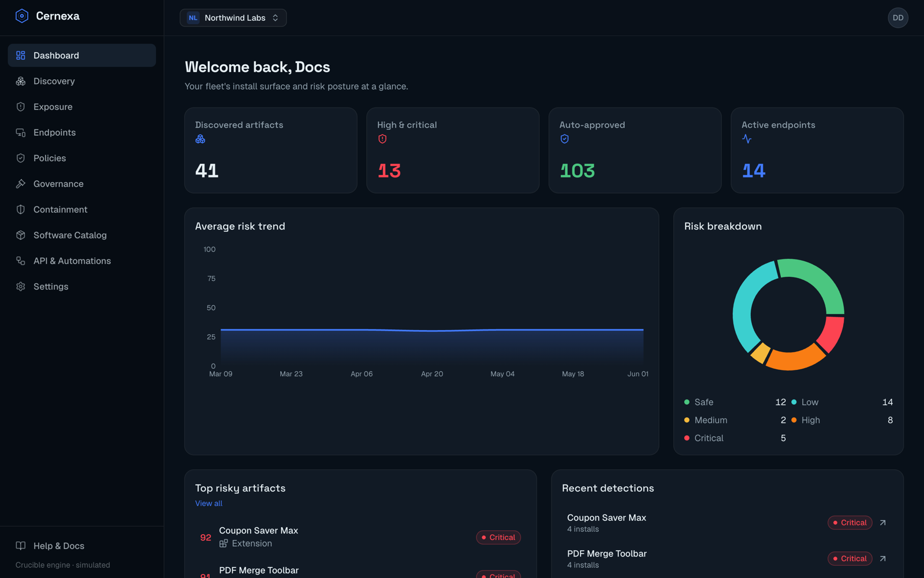Click Critical badge on Coupon Saver Max detection
The width and height of the screenshot is (924, 578).
(850, 523)
